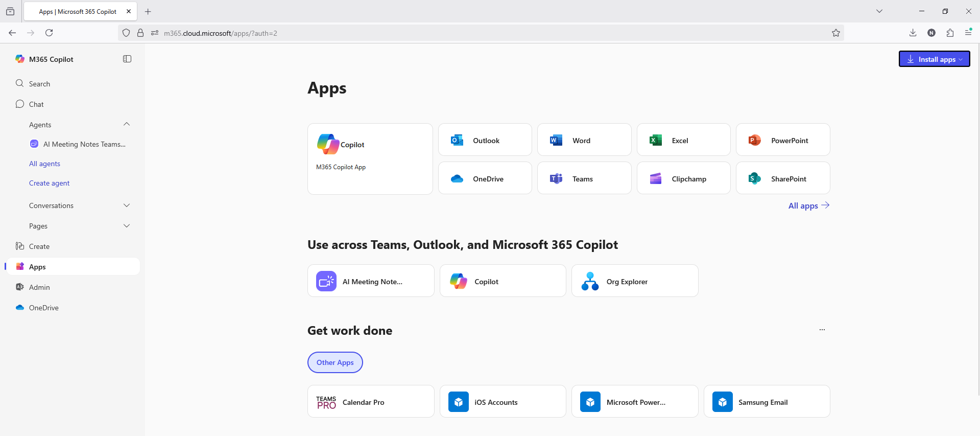Collapse the sidebar with the panel icon
This screenshot has width=980, height=436.
[x=127, y=59]
